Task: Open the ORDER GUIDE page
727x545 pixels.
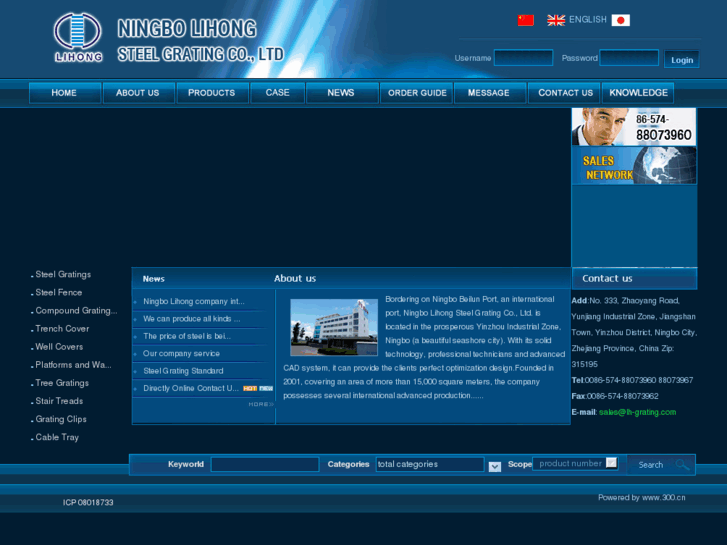Action: point(416,93)
